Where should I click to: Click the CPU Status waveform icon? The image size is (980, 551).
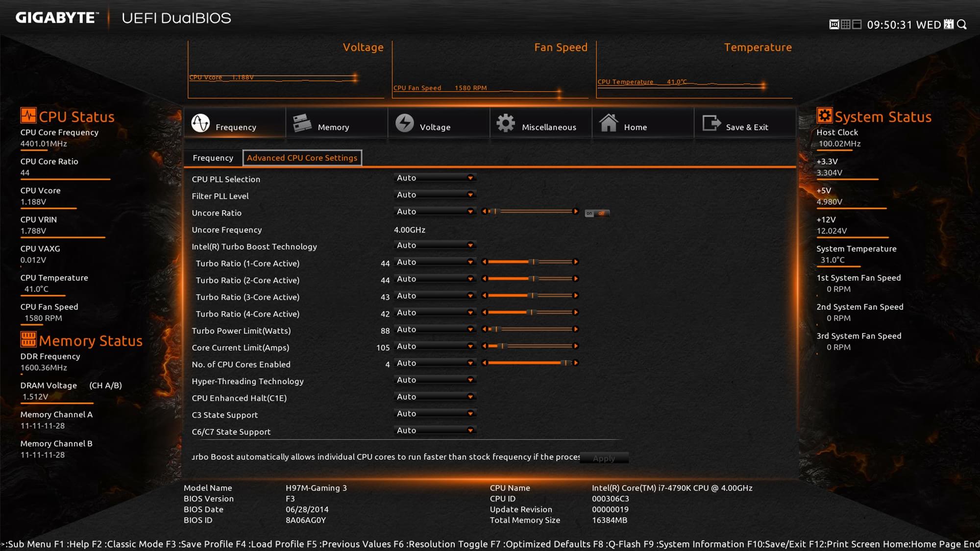(x=28, y=116)
